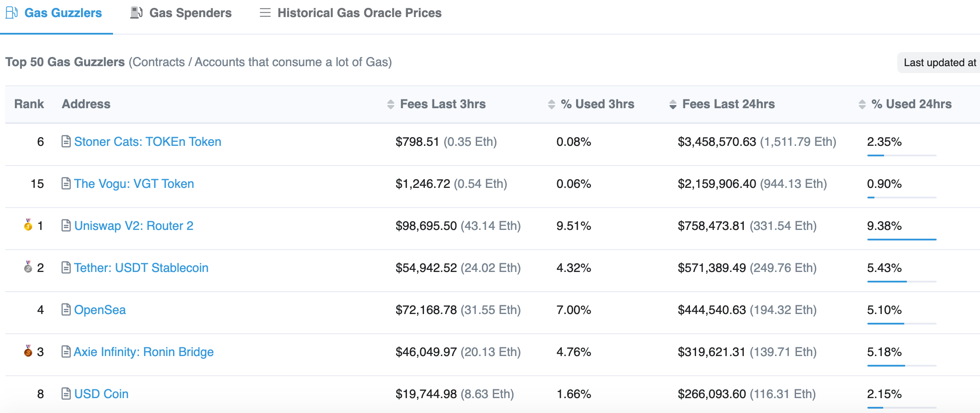Select the $266,093.60 (116.31 Eth) cell

coord(747,394)
